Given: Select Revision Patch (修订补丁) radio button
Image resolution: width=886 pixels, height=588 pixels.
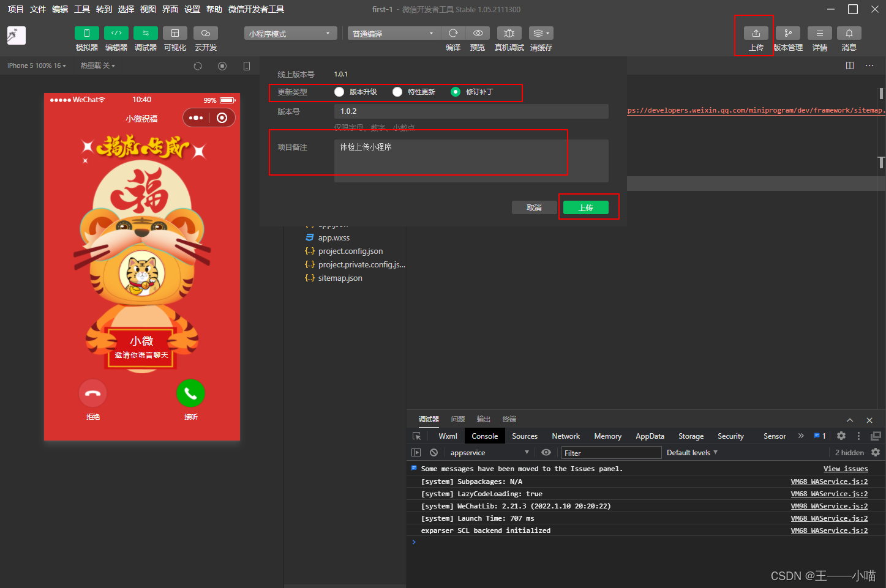Looking at the screenshot, I should [x=455, y=92].
